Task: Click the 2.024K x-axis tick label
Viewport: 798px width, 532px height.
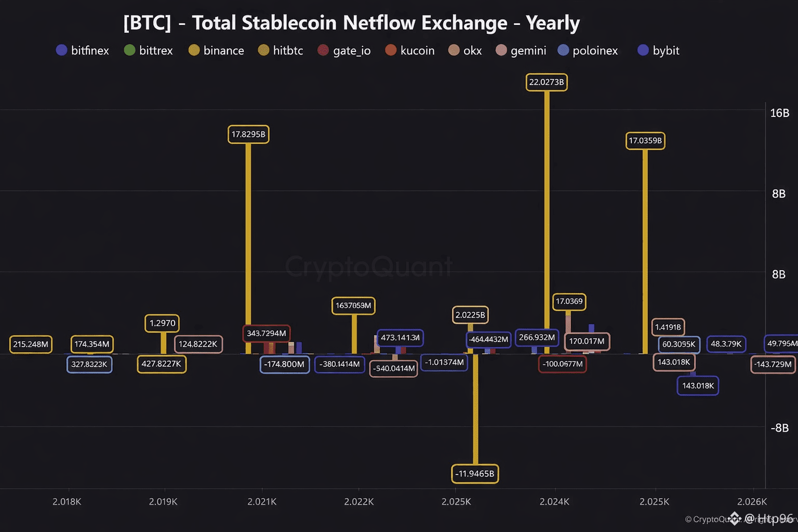Action: click(x=554, y=502)
